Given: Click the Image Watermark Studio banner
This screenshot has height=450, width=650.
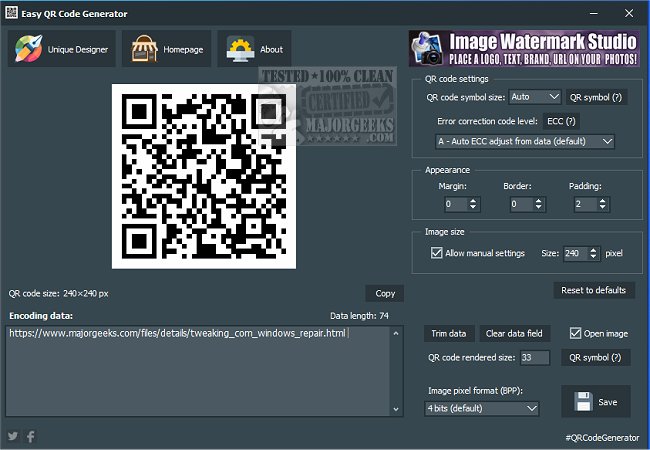Looking at the screenshot, I should click(x=524, y=48).
